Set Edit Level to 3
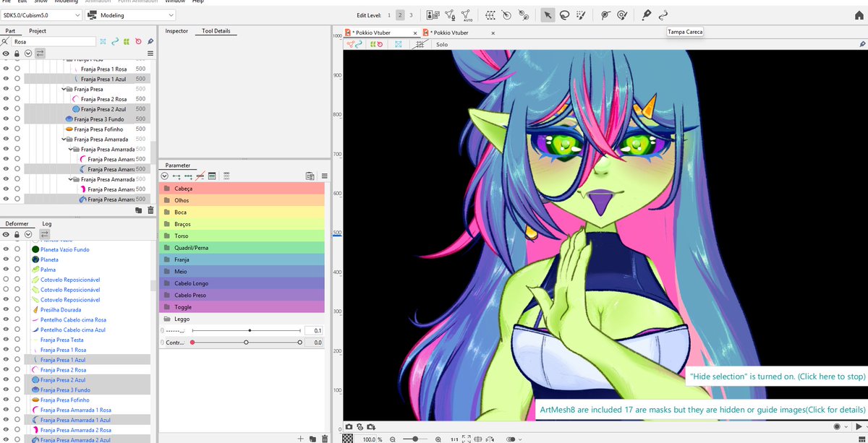868x443 pixels. [411, 14]
